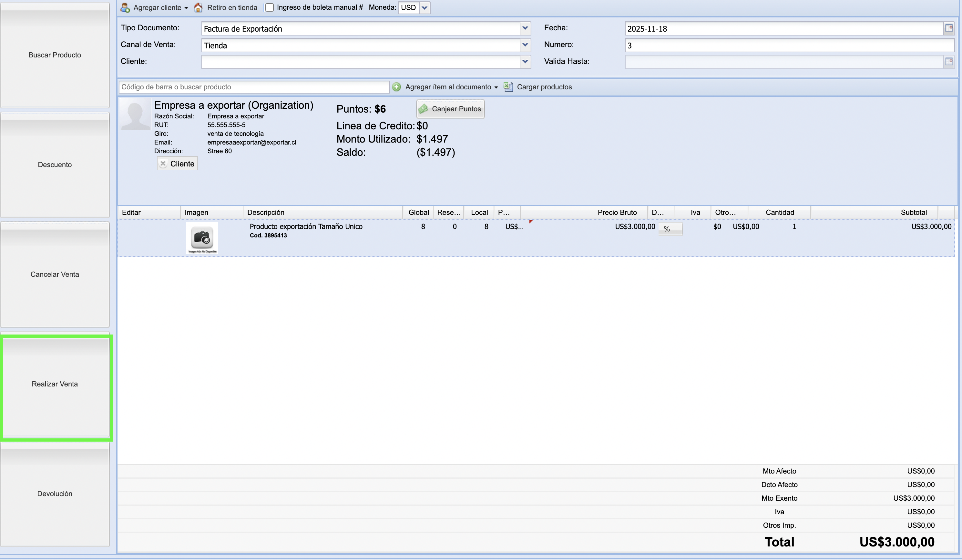962x560 pixels.
Task: Open the Valida Hasta calendar icon
Action: (949, 62)
